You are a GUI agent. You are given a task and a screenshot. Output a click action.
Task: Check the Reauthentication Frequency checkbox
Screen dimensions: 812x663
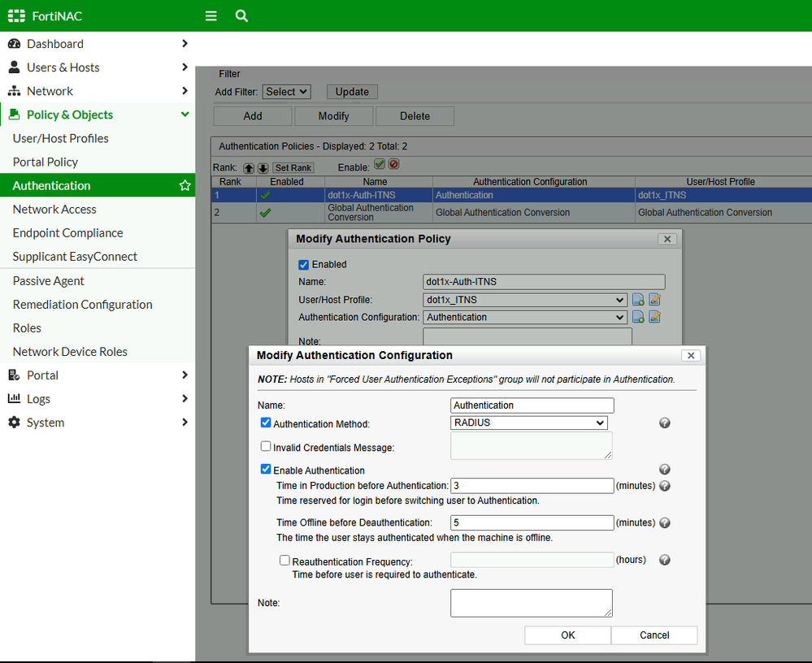[x=284, y=560]
